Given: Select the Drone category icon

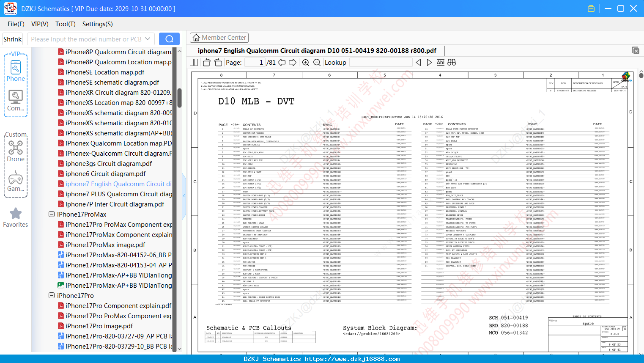Looking at the screenshot, I should [16, 151].
